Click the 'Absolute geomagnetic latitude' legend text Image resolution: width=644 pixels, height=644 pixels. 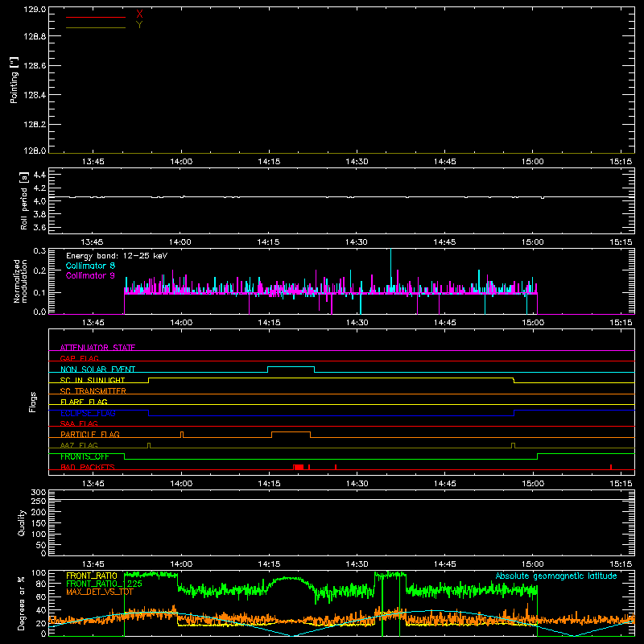[556, 576]
